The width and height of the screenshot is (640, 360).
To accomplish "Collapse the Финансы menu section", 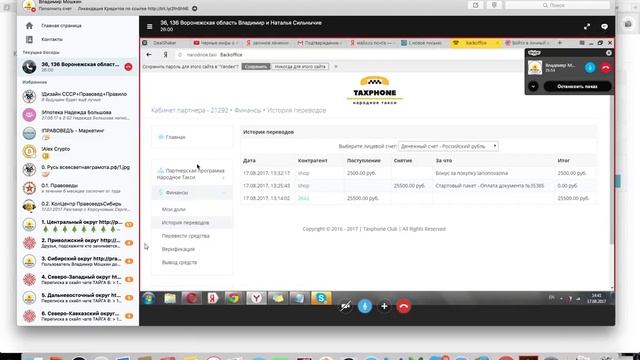I will [191, 192].
